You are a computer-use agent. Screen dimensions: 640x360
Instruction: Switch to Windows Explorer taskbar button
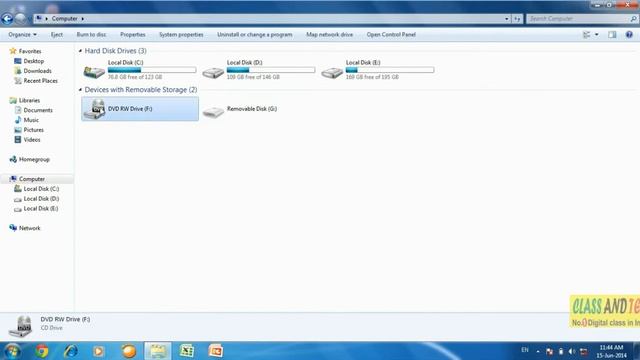(158, 351)
